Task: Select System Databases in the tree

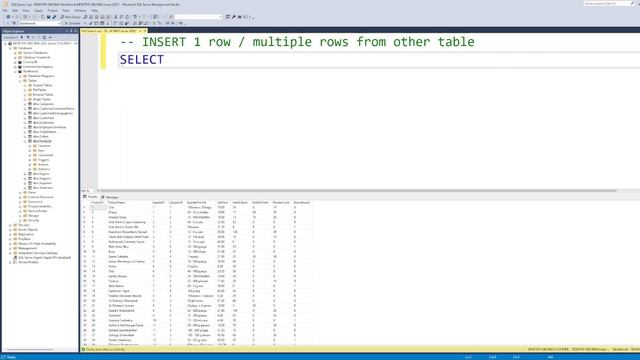Action: [35, 53]
